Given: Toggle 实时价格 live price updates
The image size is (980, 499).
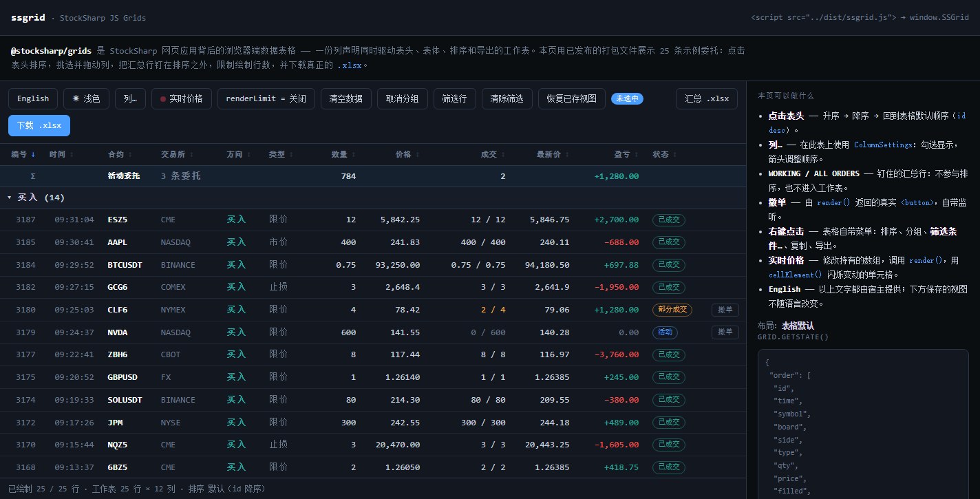Looking at the screenshot, I should (x=181, y=98).
